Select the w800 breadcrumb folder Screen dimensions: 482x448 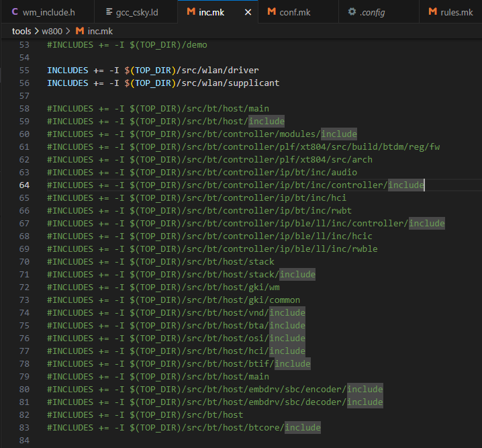point(52,31)
